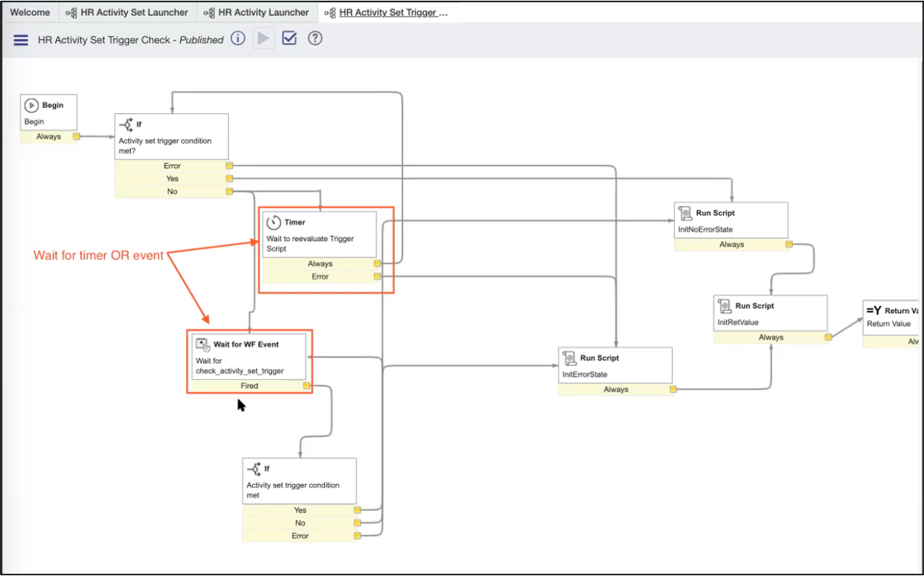Click the run workflow play button
The image size is (924, 576).
[263, 38]
